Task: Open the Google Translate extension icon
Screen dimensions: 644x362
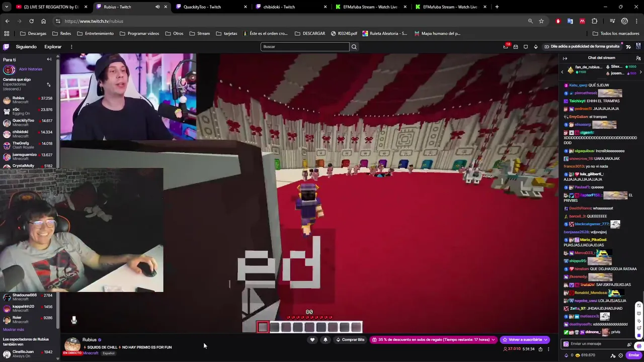Action: 570,21
